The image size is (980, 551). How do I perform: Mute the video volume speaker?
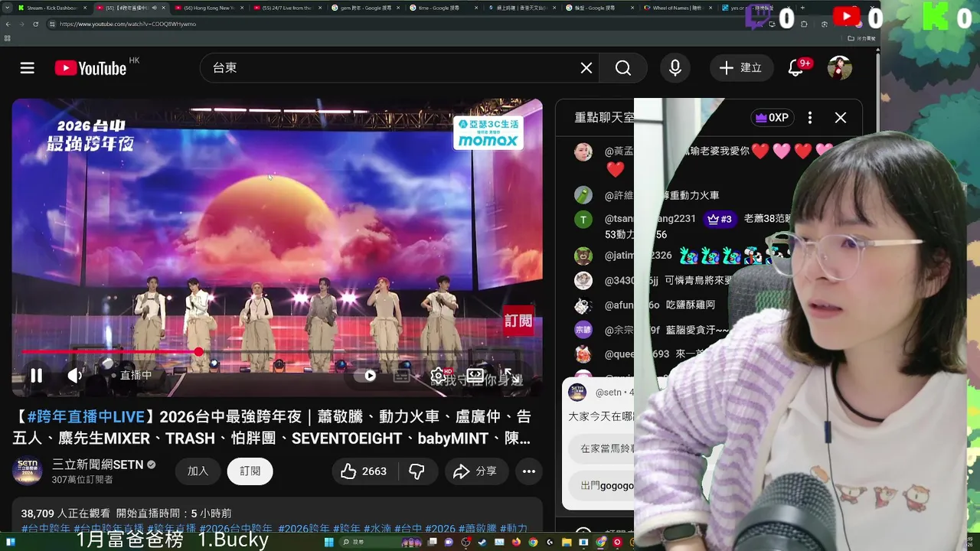75,376
